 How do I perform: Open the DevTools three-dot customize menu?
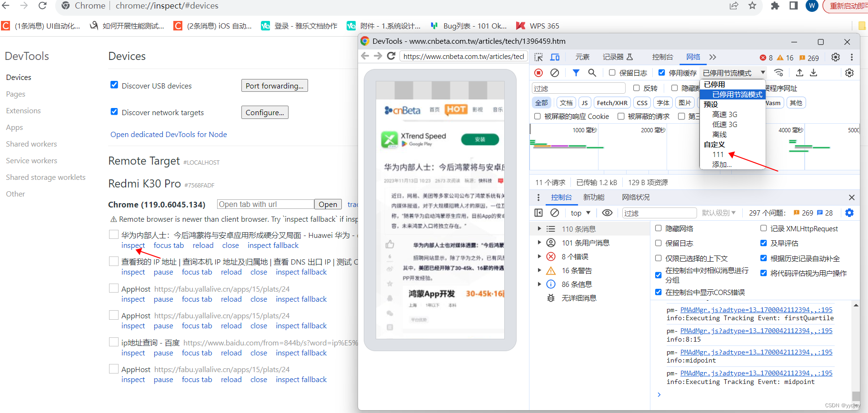[852, 57]
